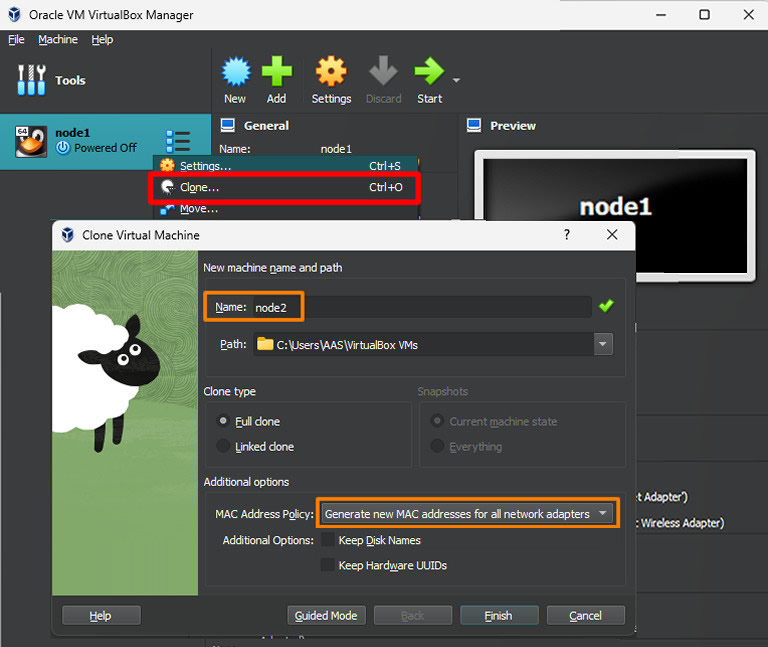Click the folder icon in the Path field
Image resolution: width=768 pixels, height=647 pixels.
[x=265, y=344]
